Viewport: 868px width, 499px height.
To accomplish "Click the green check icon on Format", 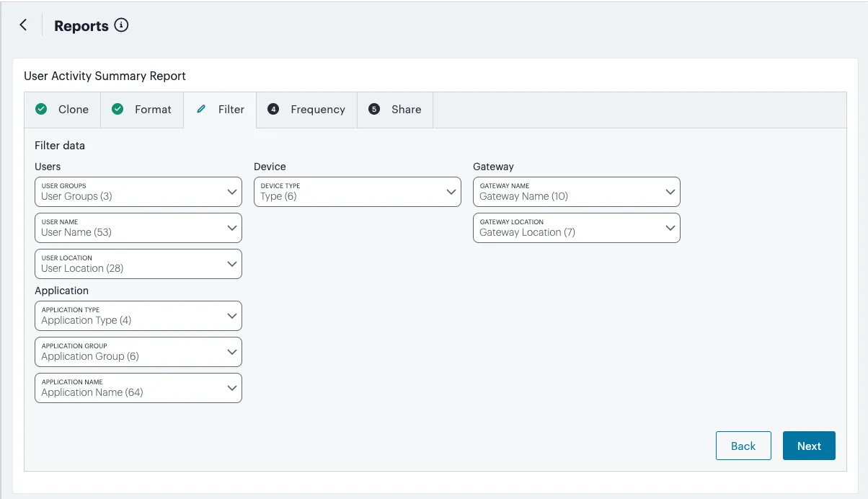I will pos(118,109).
